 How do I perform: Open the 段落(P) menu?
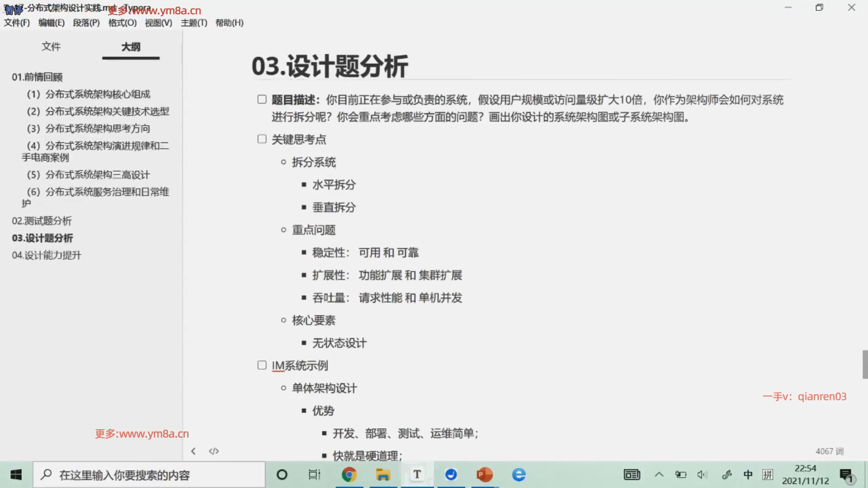[x=86, y=23]
